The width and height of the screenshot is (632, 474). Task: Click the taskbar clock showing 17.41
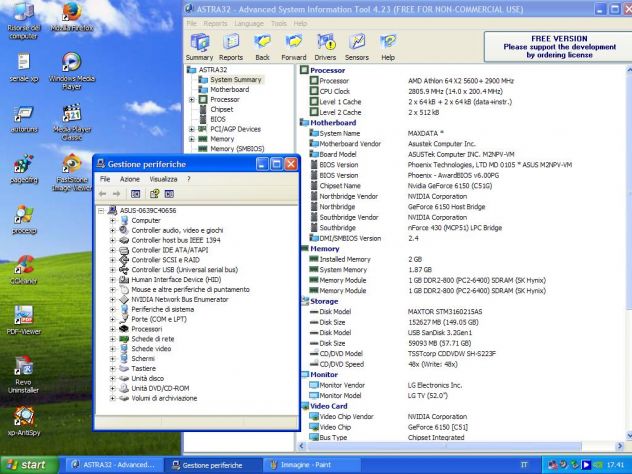coord(615,465)
